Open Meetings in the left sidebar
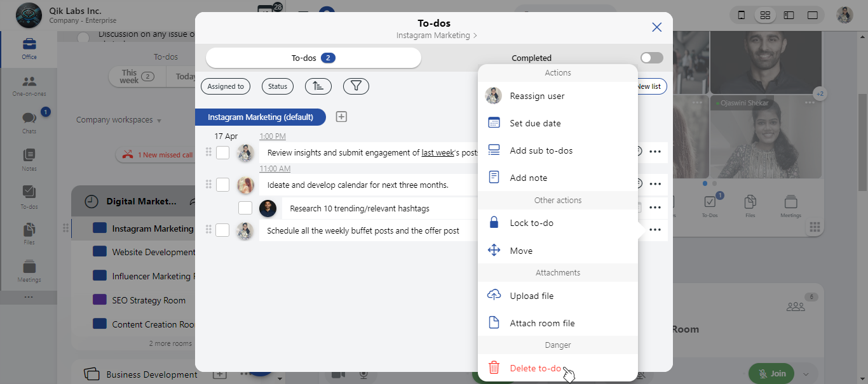This screenshot has height=384, width=868. coord(29,270)
